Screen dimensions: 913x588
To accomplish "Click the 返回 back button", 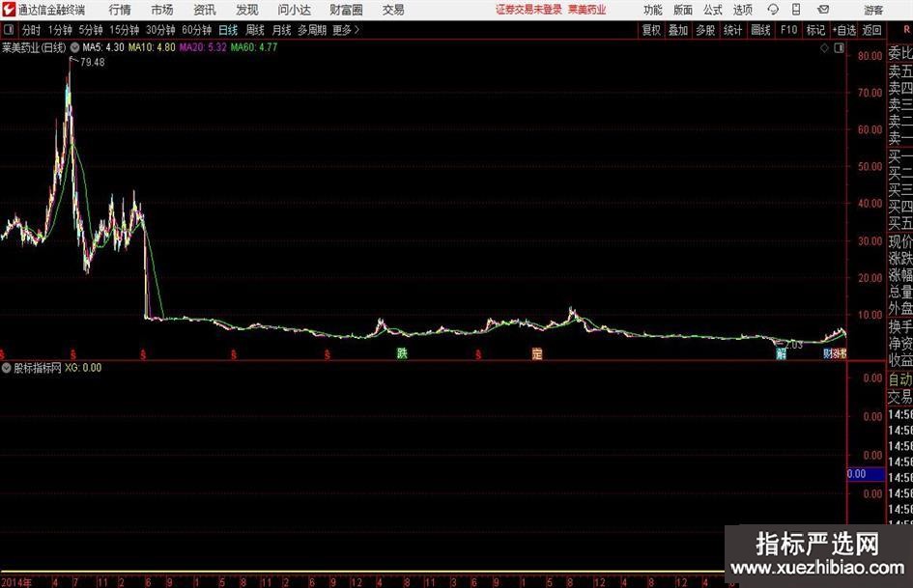I will coord(871,30).
